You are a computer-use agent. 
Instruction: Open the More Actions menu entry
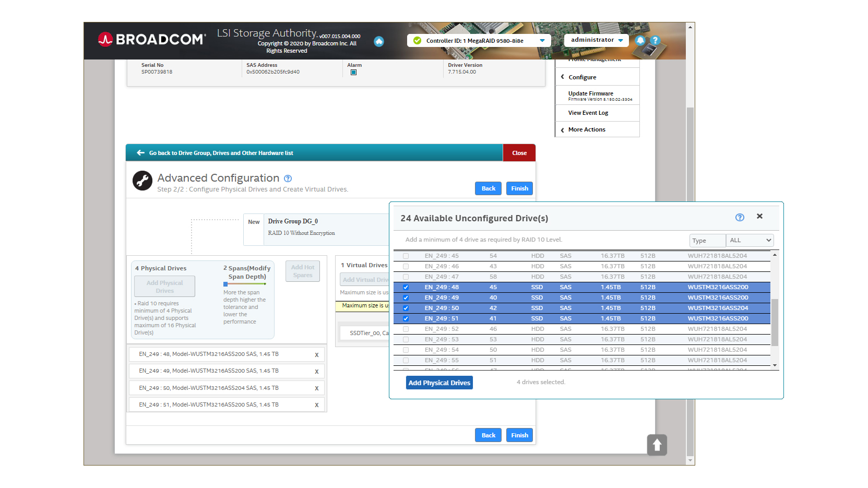click(587, 129)
